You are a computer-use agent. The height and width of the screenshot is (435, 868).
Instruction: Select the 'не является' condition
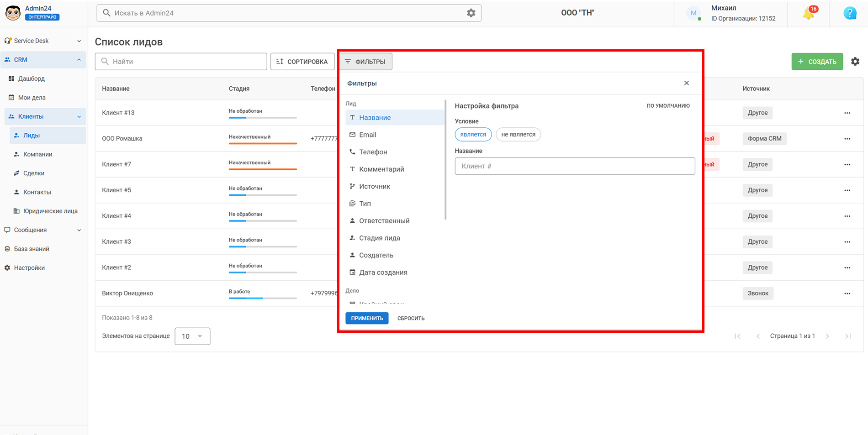pyautogui.click(x=518, y=135)
